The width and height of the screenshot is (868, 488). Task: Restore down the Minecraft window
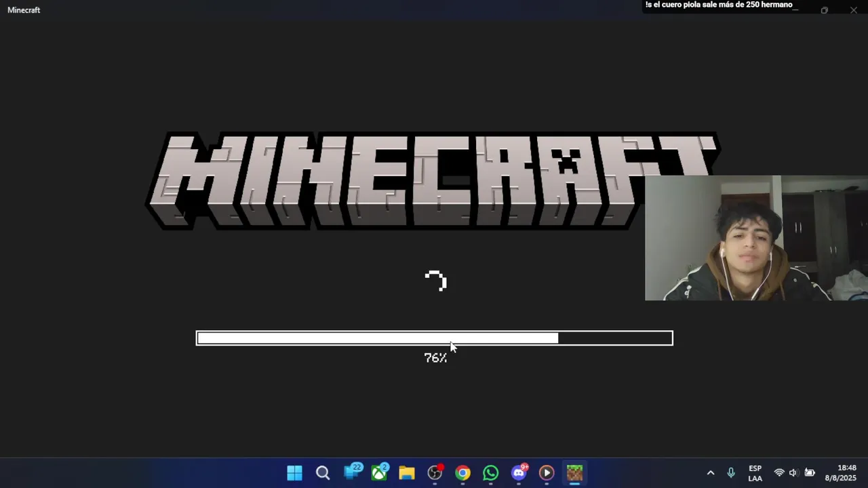pyautogui.click(x=825, y=10)
